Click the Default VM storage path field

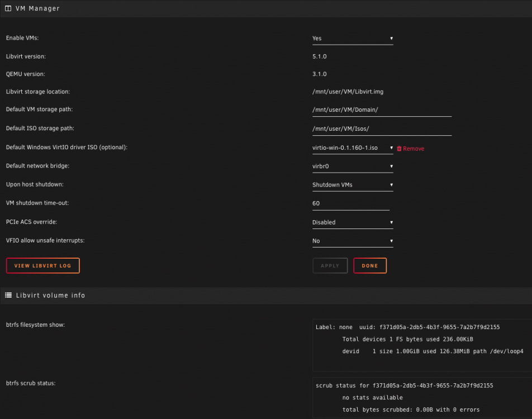382,110
